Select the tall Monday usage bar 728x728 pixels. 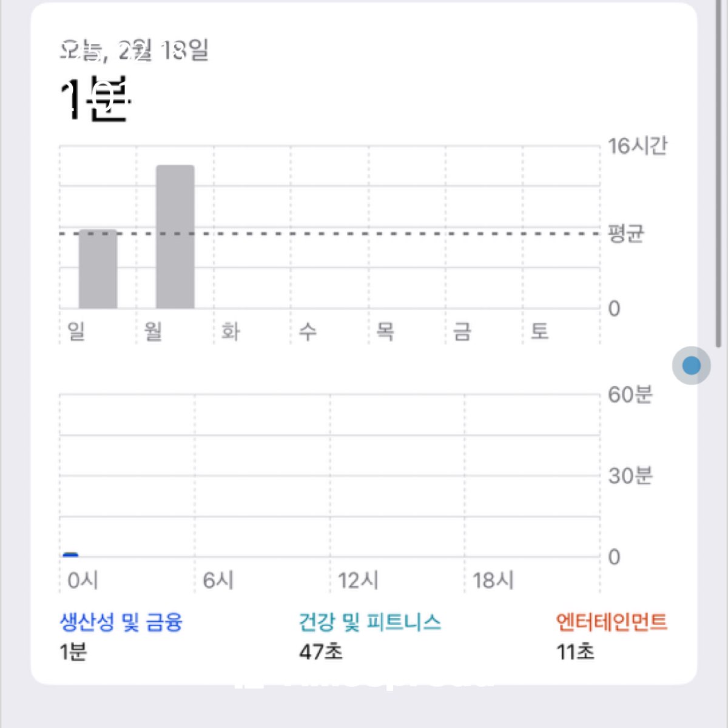(175, 237)
